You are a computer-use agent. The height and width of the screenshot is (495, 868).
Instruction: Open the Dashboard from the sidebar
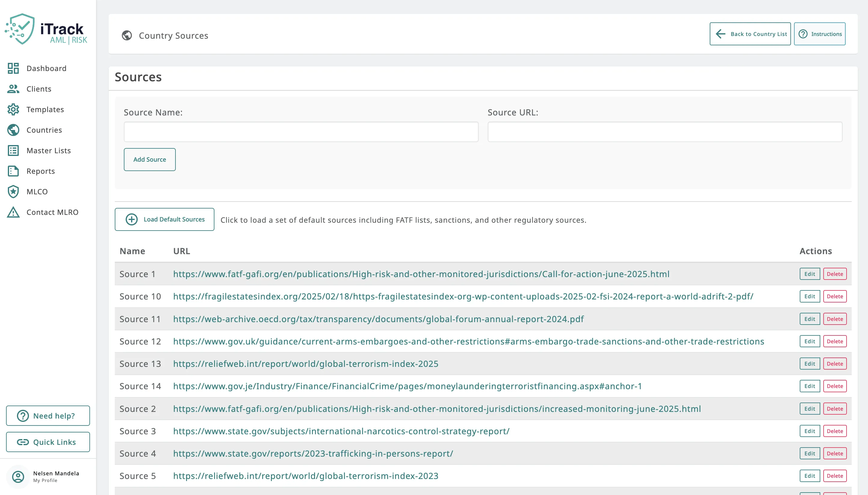(46, 68)
